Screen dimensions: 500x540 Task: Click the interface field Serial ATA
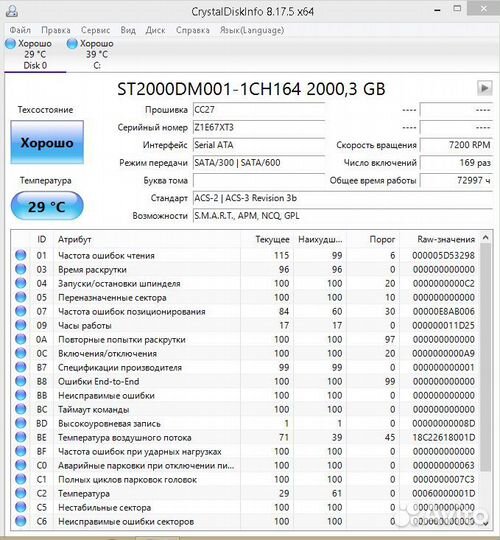pos(259,145)
